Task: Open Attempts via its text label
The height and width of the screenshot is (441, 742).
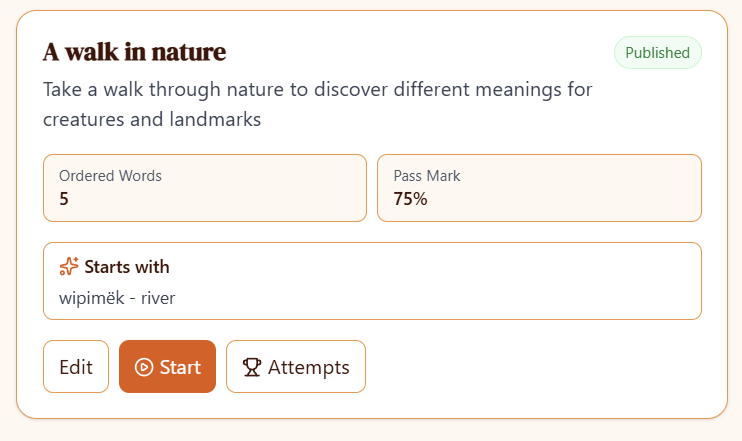Action: click(x=308, y=367)
